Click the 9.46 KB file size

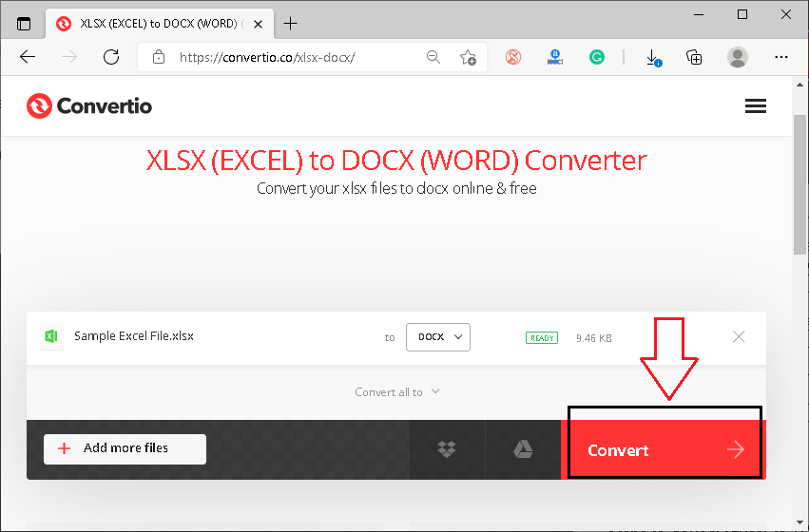pos(594,338)
